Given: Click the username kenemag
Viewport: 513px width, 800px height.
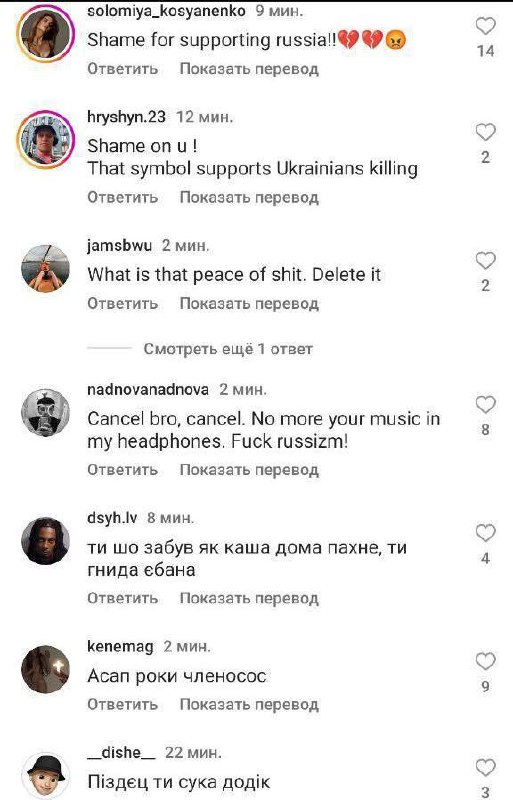Looking at the screenshot, I should 120,646.
